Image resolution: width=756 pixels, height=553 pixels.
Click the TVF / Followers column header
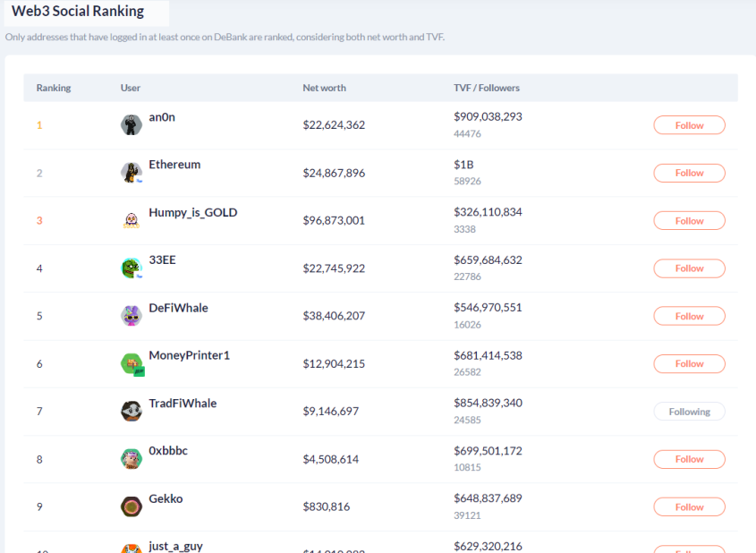pyautogui.click(x=487, y=88)
